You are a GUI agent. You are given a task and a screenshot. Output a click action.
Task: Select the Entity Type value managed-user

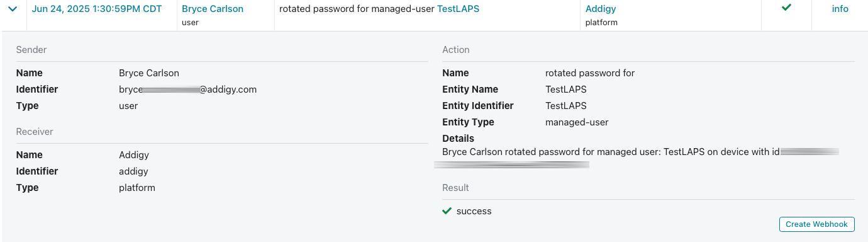coord(577,122)
